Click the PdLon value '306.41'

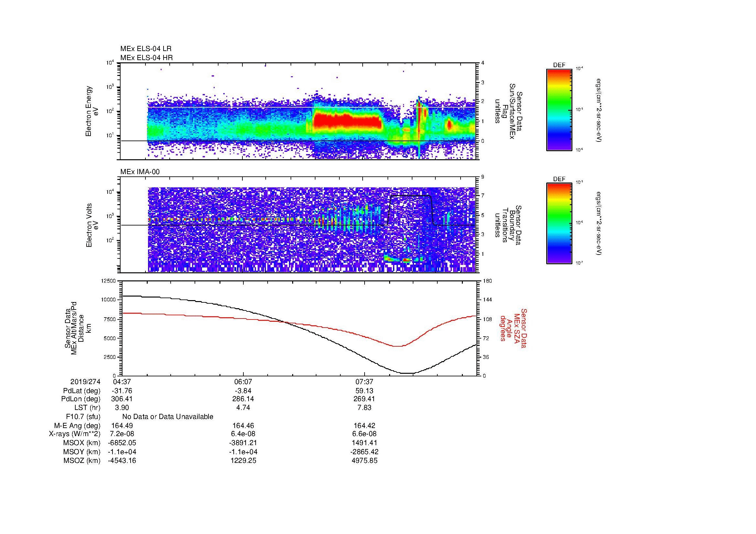[x=122, y=399]
